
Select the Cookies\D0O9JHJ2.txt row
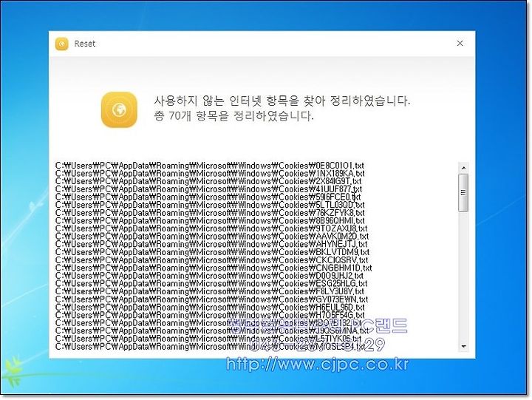click(x=209, y=276)
